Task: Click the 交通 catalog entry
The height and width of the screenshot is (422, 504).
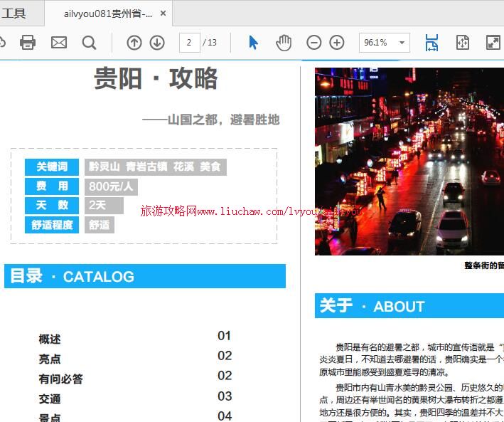Action: pos(50,399)
